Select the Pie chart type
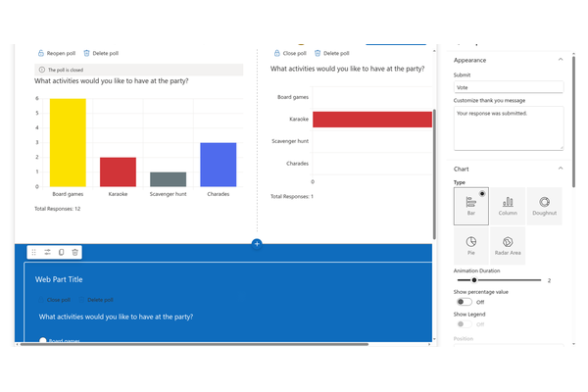Image resolution: width=588 pixels, height=392 pixels. pos(471,246)
